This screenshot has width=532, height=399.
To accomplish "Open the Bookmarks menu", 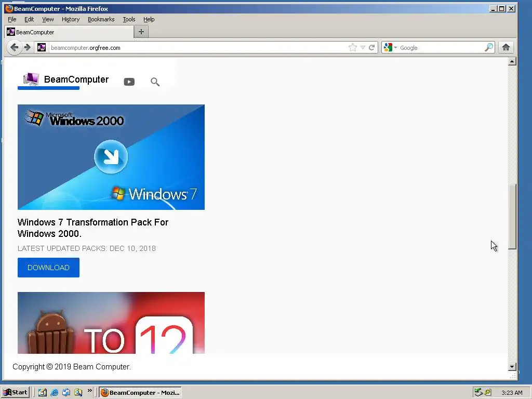I will pyautogui.click(x=101, y=19).
